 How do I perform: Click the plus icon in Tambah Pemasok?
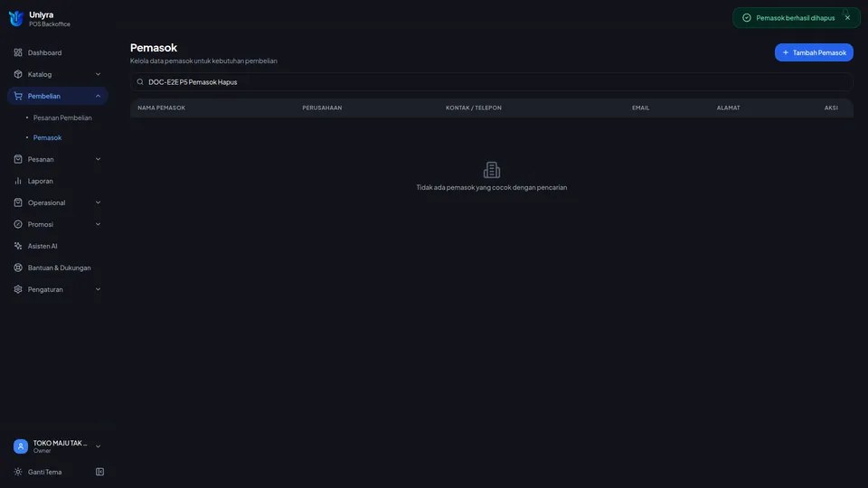point(786,52)
